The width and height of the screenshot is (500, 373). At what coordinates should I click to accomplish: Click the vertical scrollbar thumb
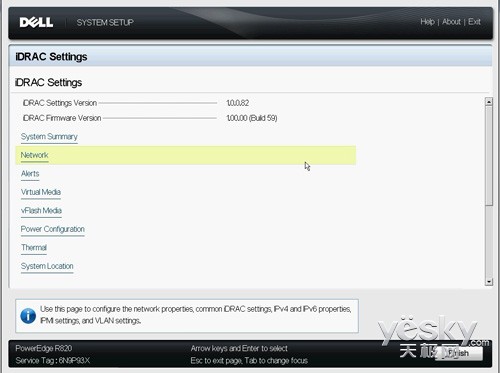pos(489,156)
